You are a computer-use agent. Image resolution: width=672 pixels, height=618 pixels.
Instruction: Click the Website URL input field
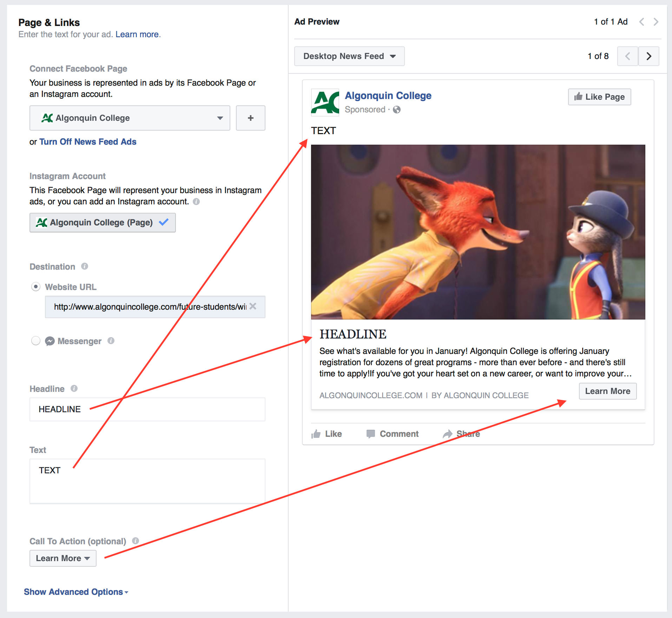(155, 307)
